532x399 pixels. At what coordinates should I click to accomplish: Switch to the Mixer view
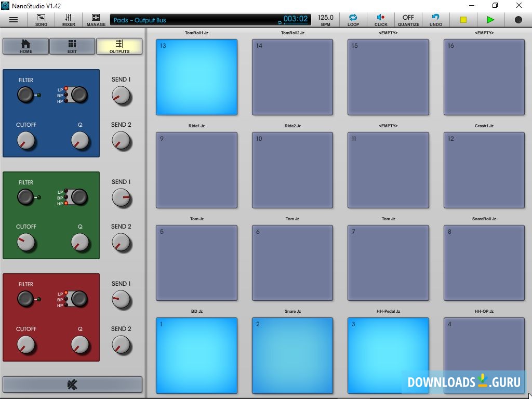tap(68, 20)
